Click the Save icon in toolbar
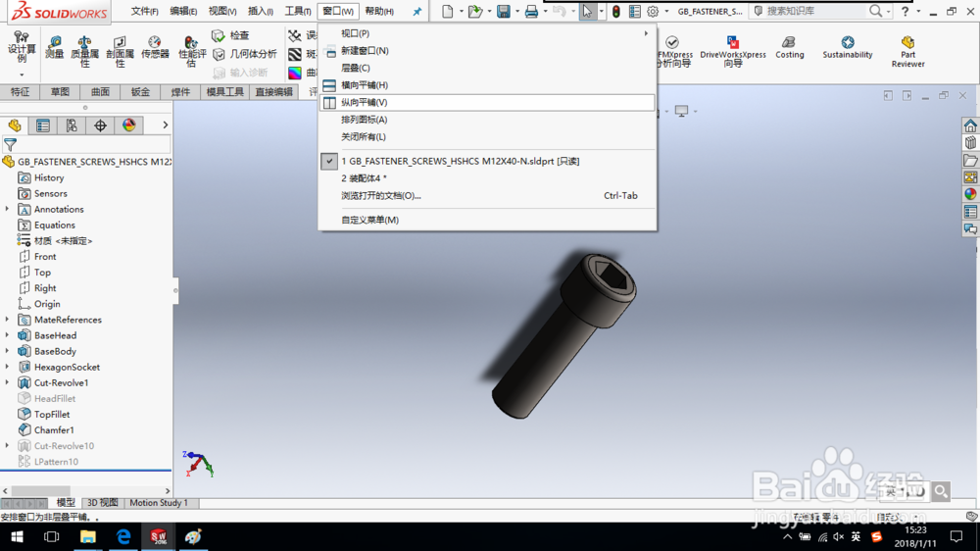Image resolution: width=980 pixels, height=551 pixels. point(503,11)
